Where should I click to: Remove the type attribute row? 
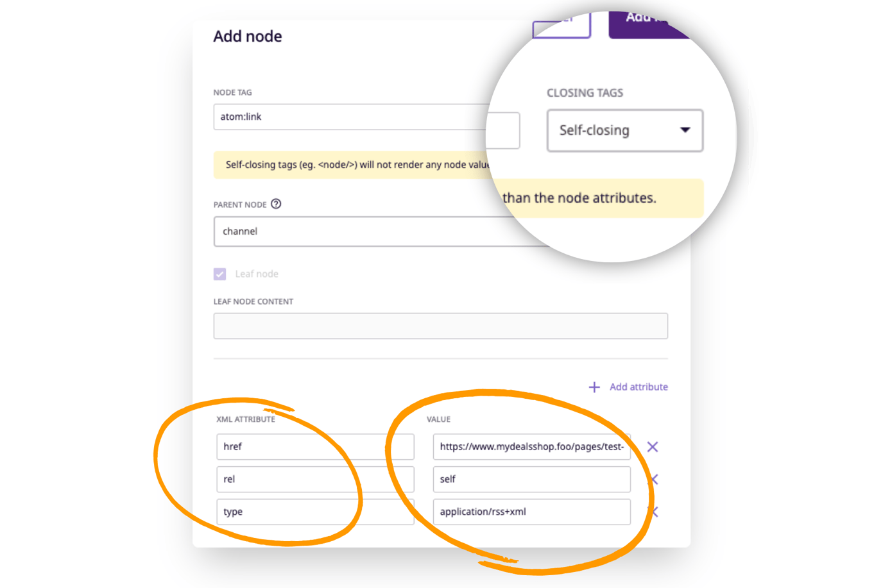(x=654, y=512)
